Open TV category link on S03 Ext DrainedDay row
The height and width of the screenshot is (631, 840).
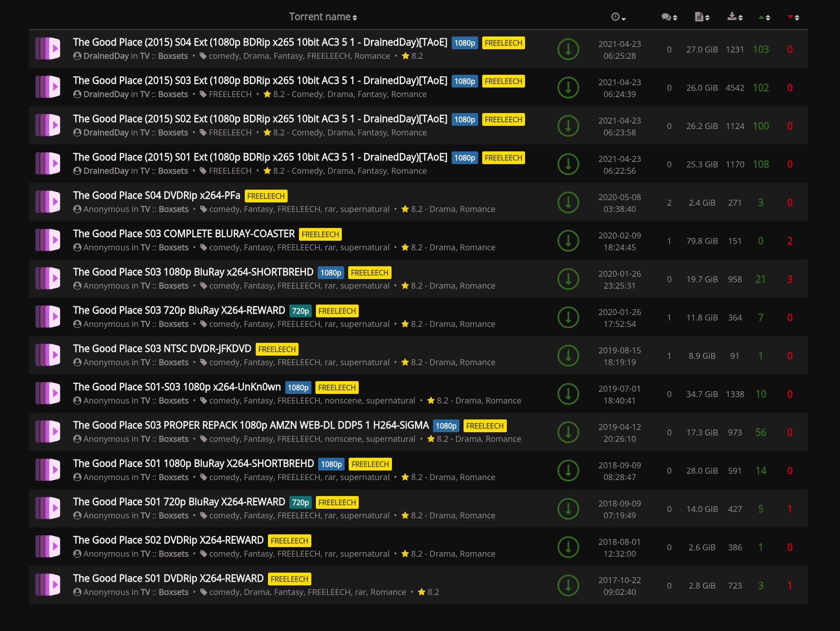point(145,94)
